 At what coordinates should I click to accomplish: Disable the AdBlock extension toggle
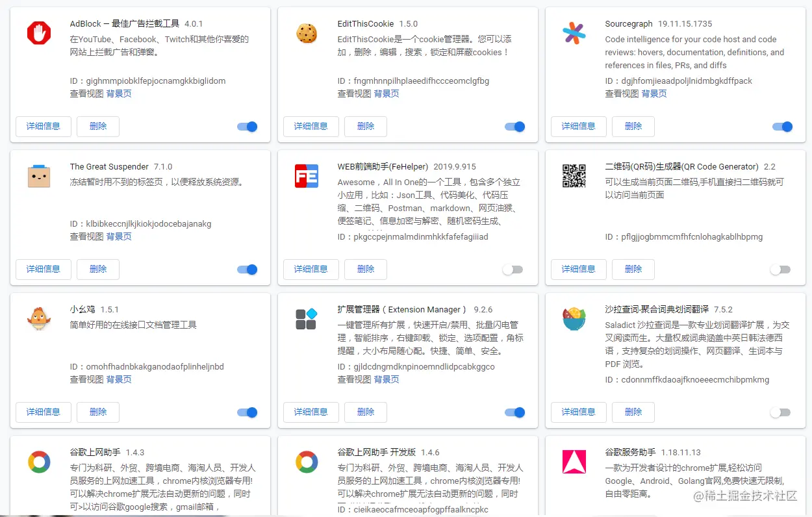pos(247,127)
